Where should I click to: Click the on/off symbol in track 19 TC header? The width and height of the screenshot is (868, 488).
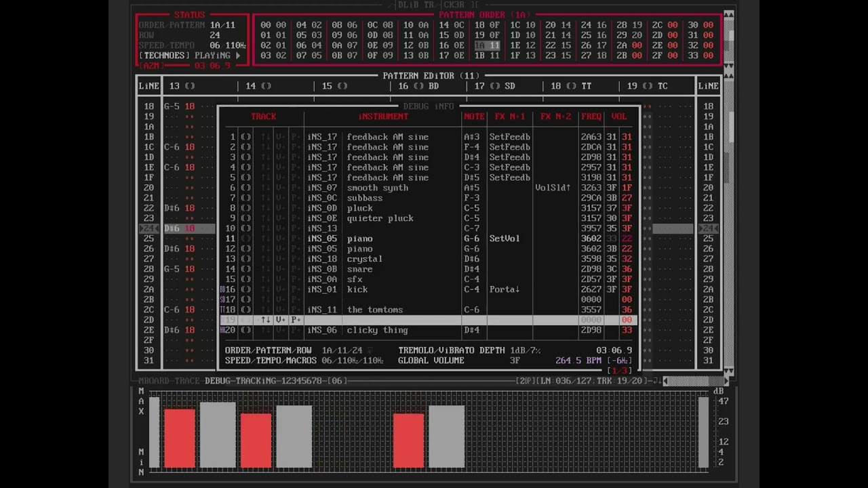647,86
